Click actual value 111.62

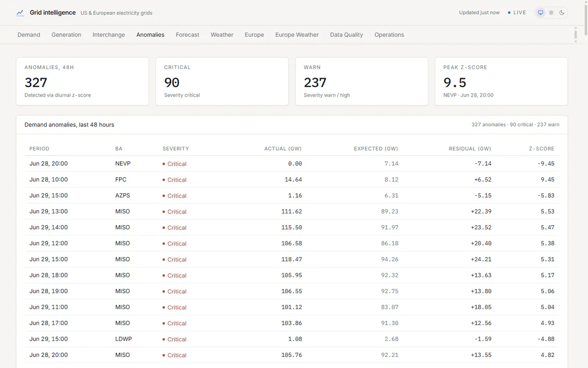pos(292,211)
